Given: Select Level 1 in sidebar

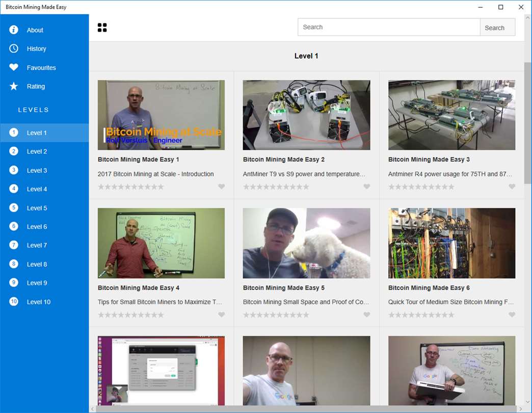Looking at the screenshot, I should tap(44, 133).
